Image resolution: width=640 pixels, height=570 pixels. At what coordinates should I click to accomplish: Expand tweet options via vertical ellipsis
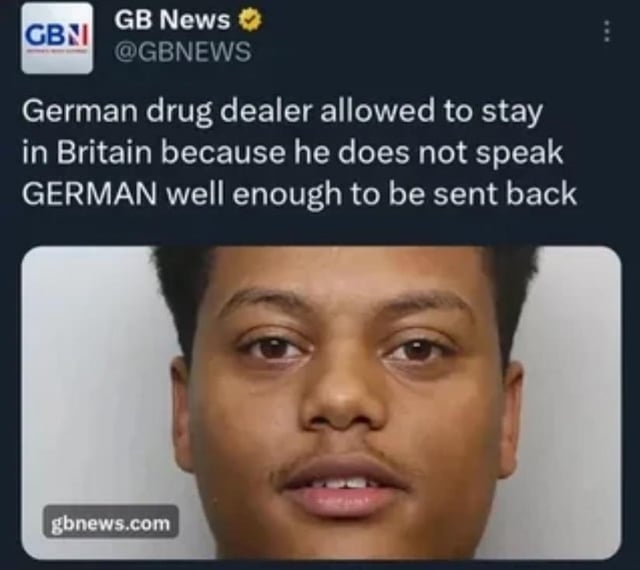[x=607, y=31]
